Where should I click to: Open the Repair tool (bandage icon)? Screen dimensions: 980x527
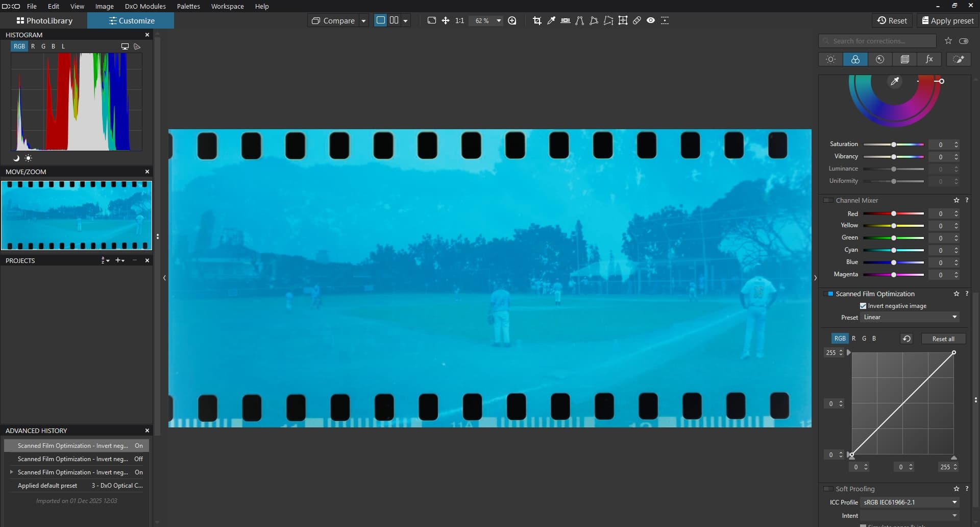click(x=637, y=20)
